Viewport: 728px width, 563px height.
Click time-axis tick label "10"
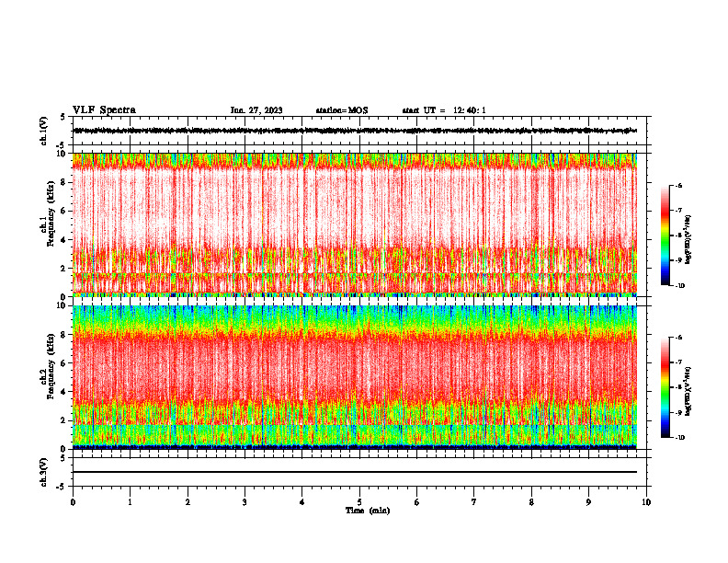(x=646, y=502)
